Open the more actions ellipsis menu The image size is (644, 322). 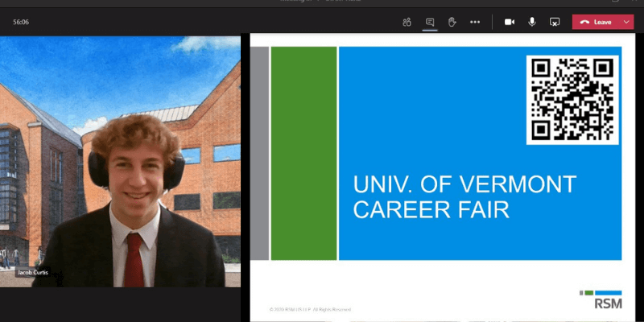(475, 23)
